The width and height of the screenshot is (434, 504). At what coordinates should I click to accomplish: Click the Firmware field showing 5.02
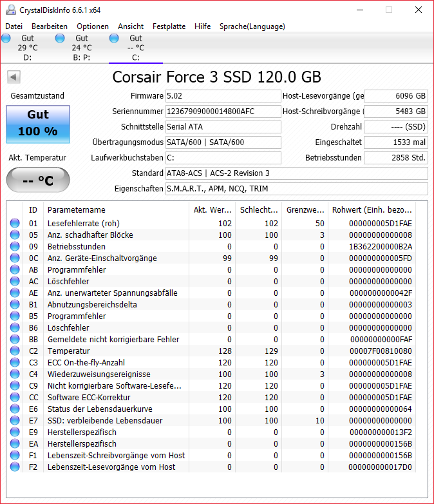click(223, 96)
